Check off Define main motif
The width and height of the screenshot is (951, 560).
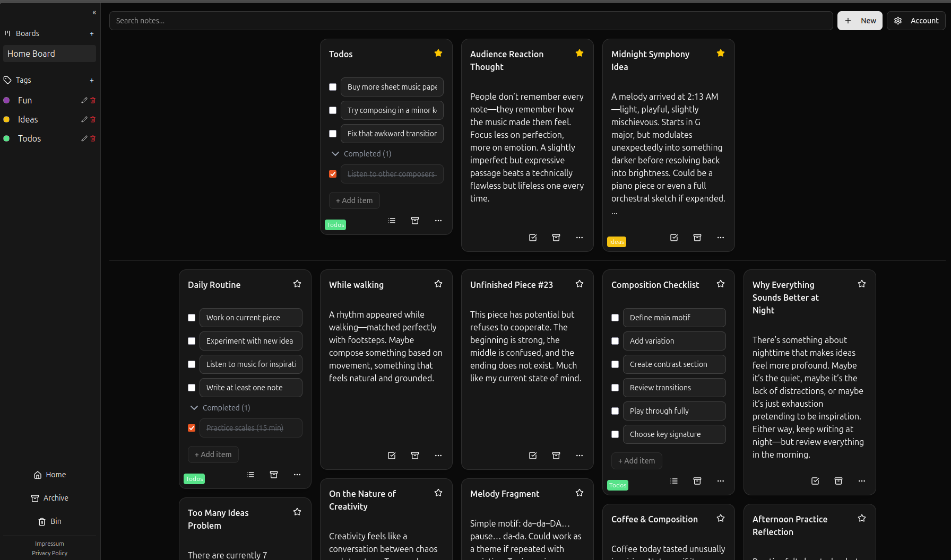click(615, 318)
